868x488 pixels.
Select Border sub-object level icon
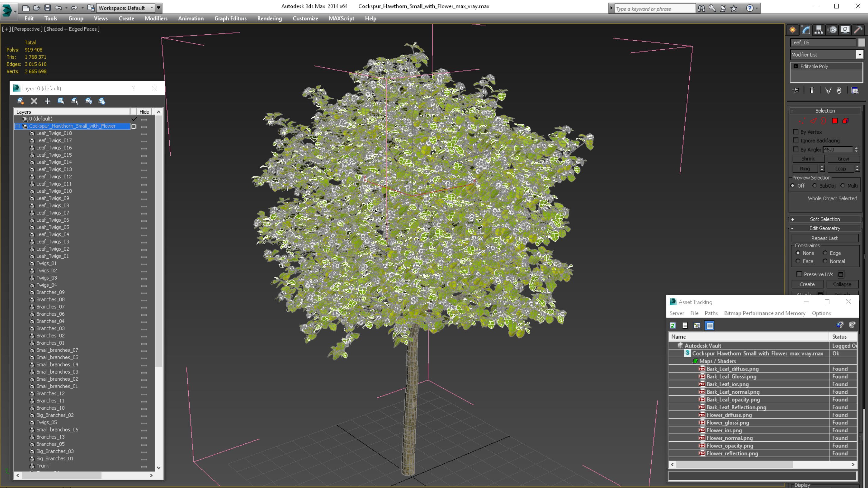[x=824, y=121]
